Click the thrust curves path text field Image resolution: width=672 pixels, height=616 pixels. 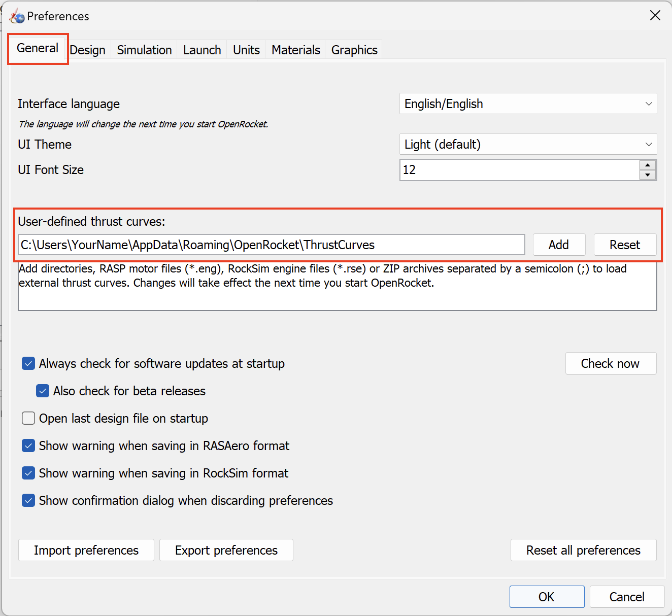tap(271, 245)
